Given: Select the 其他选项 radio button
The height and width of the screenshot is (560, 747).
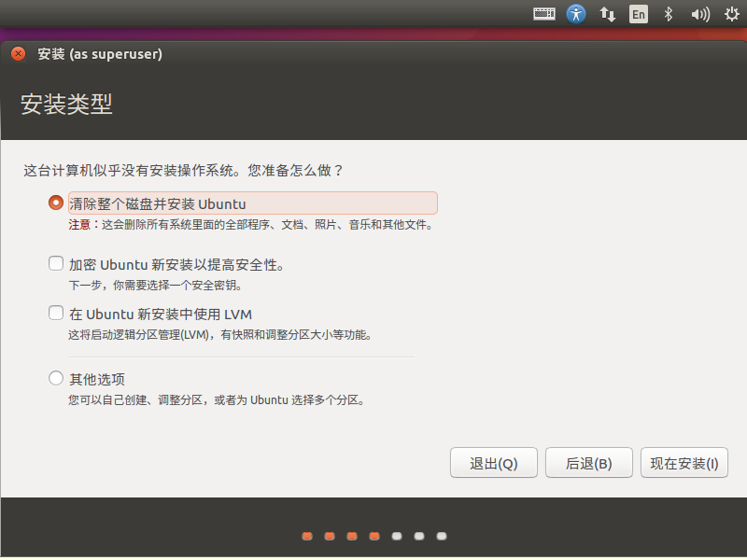Looking at the screenshot, I should 56,378.
